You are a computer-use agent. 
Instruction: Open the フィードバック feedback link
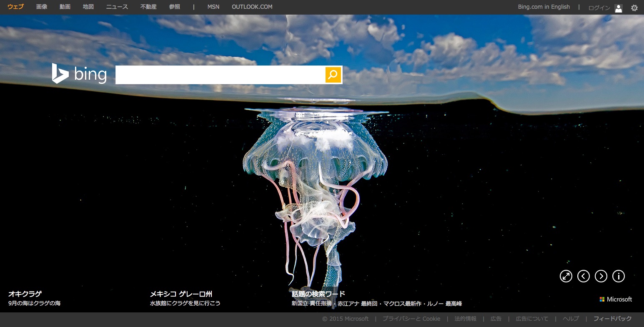[x=612, y=319]
